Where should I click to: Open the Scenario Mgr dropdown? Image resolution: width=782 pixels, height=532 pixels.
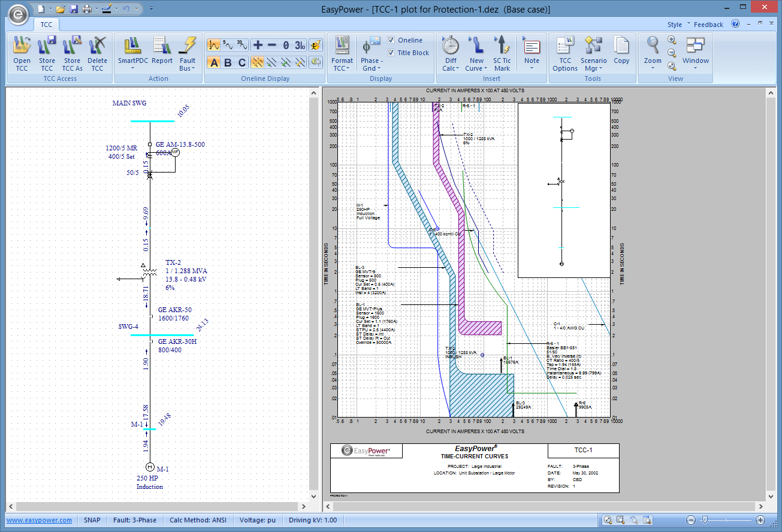click(593, 53)
